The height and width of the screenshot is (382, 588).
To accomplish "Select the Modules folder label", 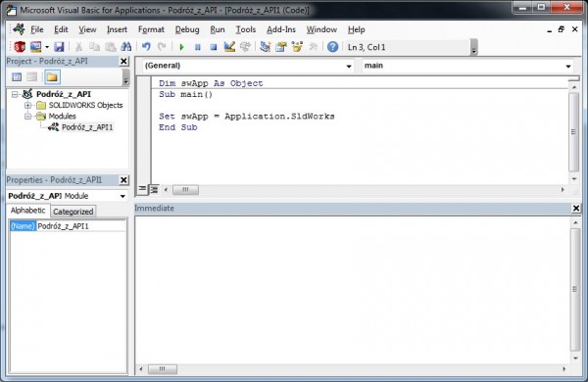I will [x=63, y=117].
